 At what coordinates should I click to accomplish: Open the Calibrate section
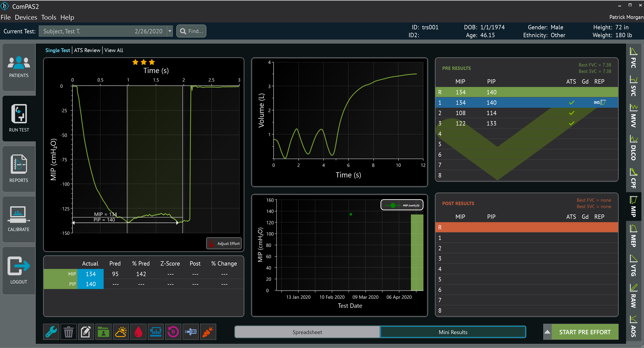(x=19, y=219)
